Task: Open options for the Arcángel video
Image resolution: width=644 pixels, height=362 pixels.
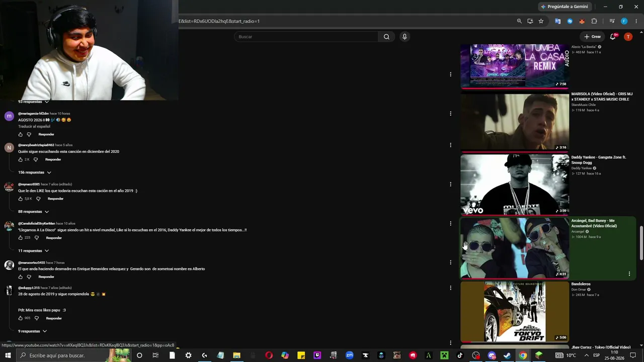Action: pos(629,274)
